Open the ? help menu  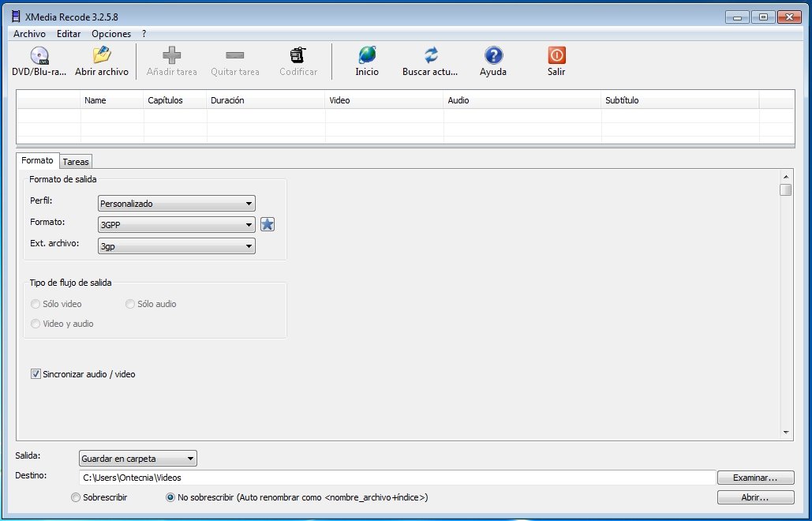[x=144, y=34]
